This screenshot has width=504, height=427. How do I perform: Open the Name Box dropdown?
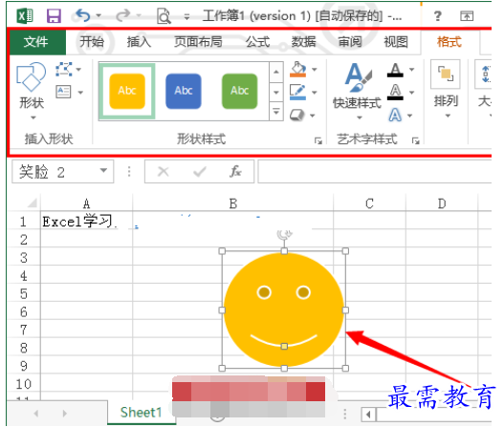[x=103, y=170]
